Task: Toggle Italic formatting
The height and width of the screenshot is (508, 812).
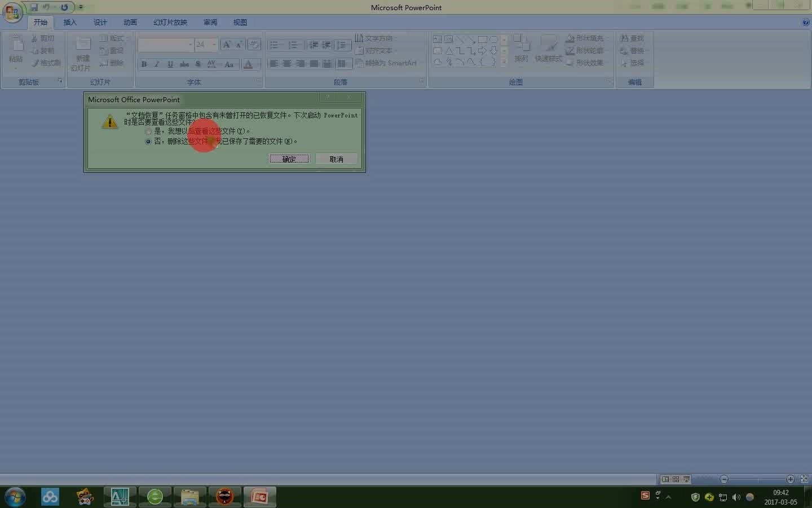Action: [157, 64]
